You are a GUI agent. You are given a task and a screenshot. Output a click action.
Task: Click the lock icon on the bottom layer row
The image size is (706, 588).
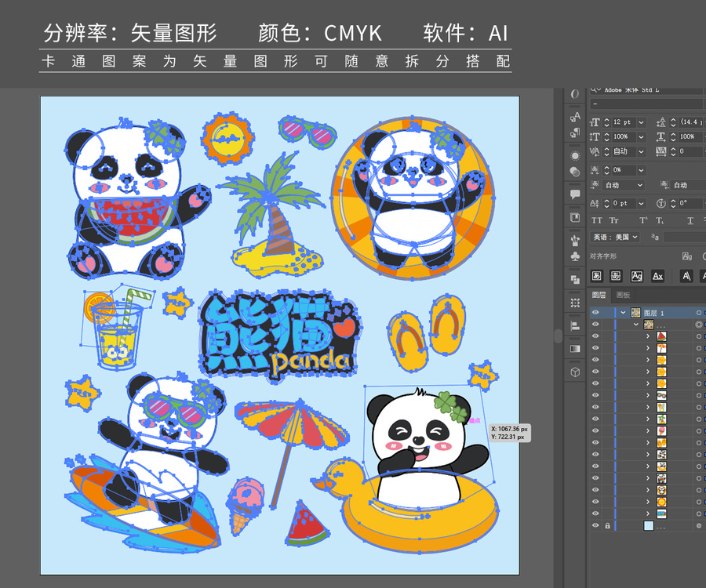(607, 525)
